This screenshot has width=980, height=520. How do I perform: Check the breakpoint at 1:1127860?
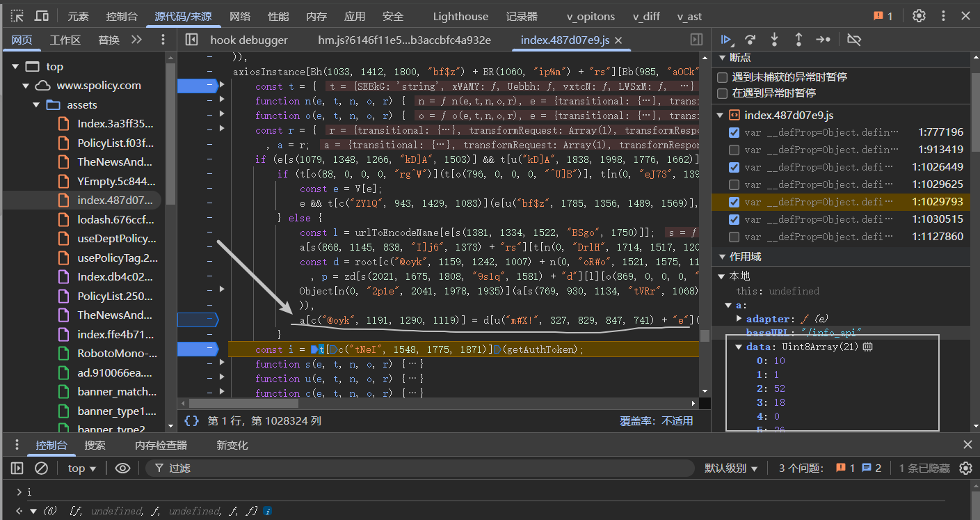(734, 237)
